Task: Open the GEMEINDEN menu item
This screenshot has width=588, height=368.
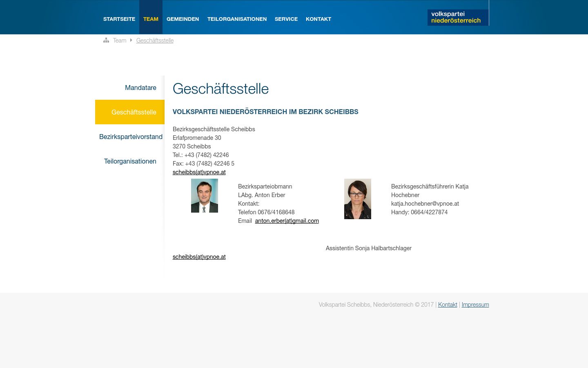Action: [x=183, y=19]
